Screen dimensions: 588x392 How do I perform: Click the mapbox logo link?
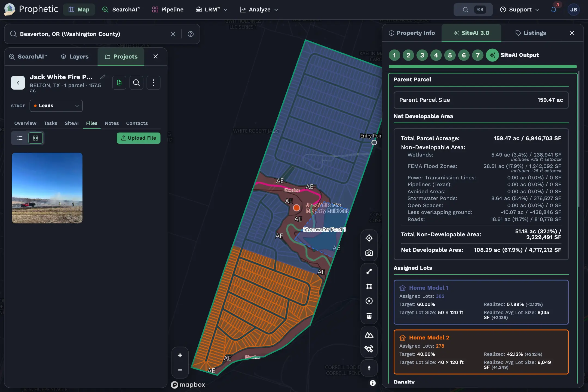[188, 385]
